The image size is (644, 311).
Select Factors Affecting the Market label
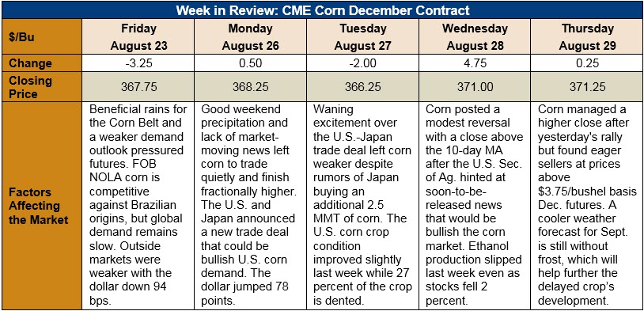coord(41,206)
